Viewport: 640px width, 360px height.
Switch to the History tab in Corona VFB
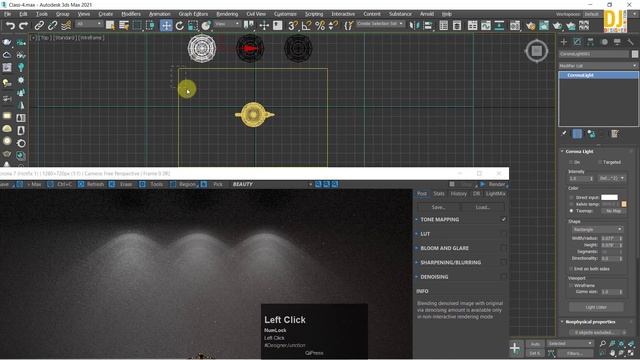click(x=458, y=194)
